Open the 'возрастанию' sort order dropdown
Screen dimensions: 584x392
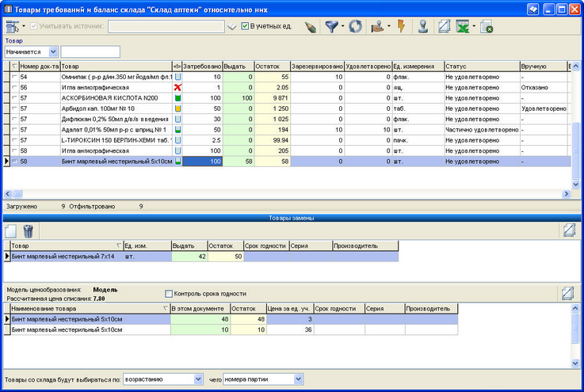(199, 379)
